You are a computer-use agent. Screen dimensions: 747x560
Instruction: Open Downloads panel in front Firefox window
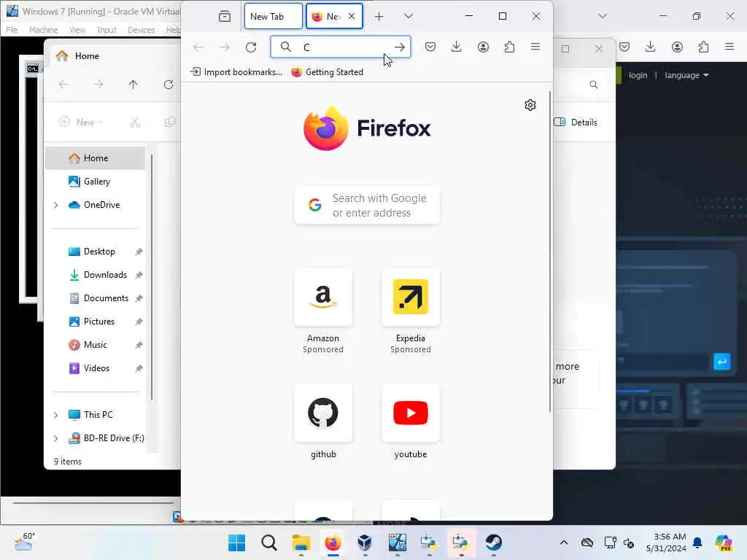(457, 47)
